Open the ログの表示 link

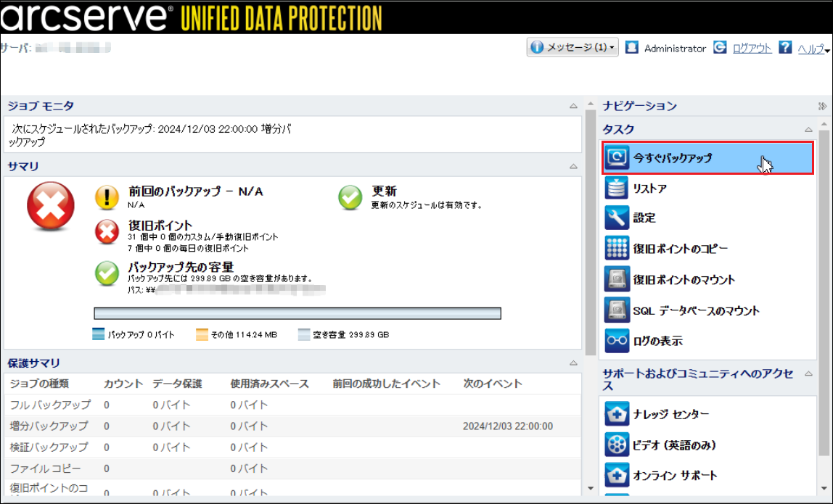[657, 341]
